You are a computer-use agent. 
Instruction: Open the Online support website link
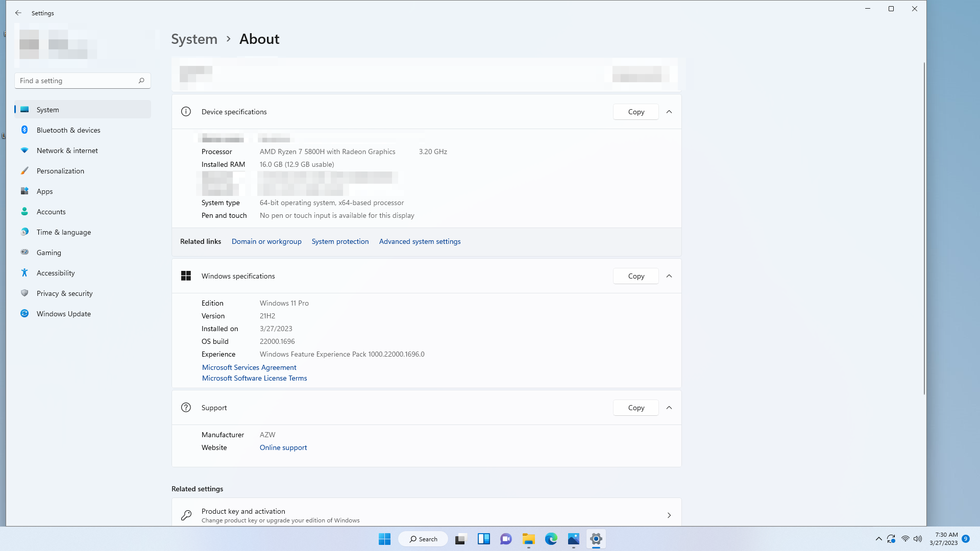[283, 447]
